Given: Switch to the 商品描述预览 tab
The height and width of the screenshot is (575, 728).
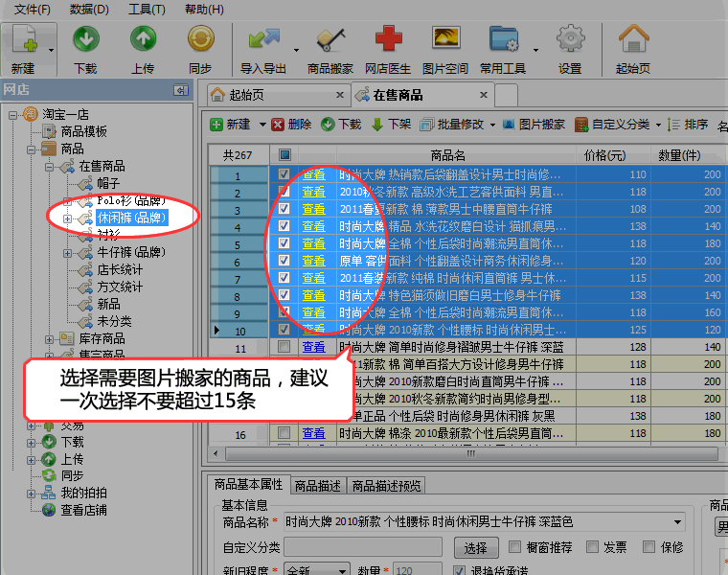Looking at the screenshot, I should [x=386, y=486].
